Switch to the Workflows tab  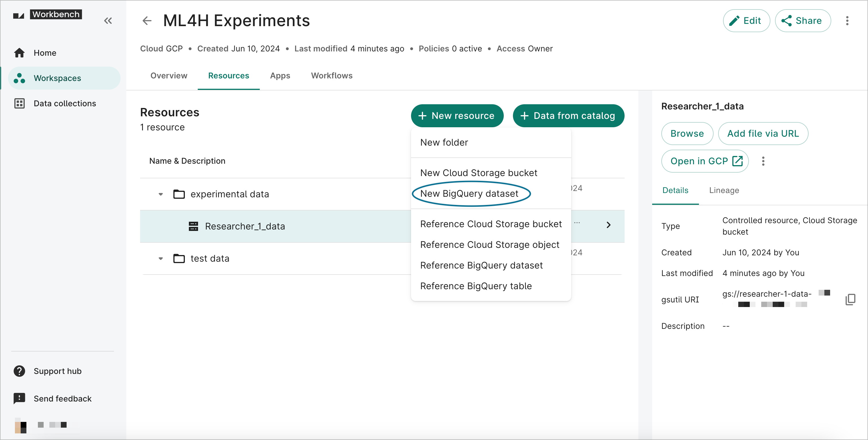coord(332,76)
